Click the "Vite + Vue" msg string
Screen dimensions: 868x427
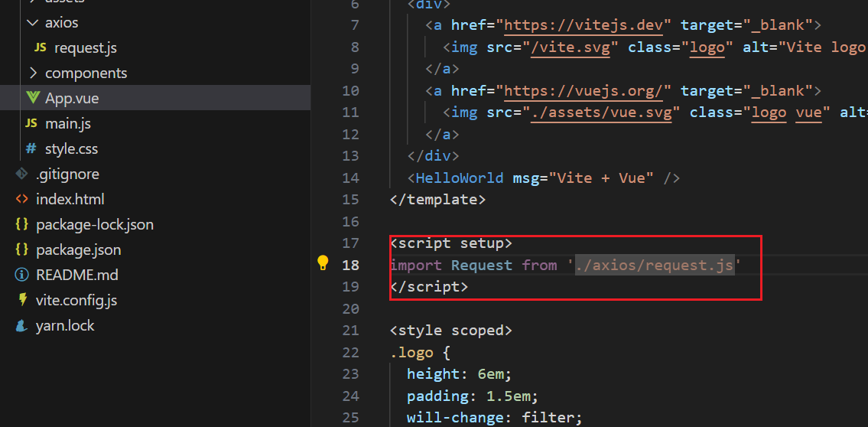click(600, 178)
